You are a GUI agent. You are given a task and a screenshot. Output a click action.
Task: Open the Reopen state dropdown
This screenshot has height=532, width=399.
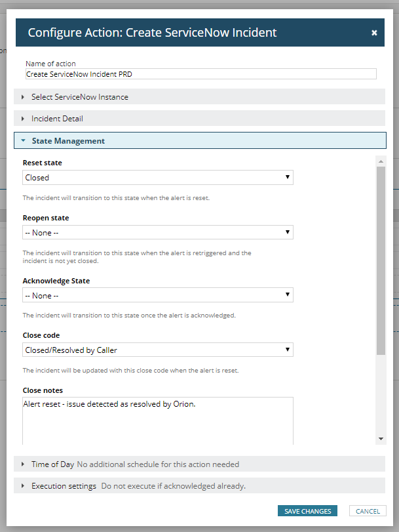pos(158,232)
